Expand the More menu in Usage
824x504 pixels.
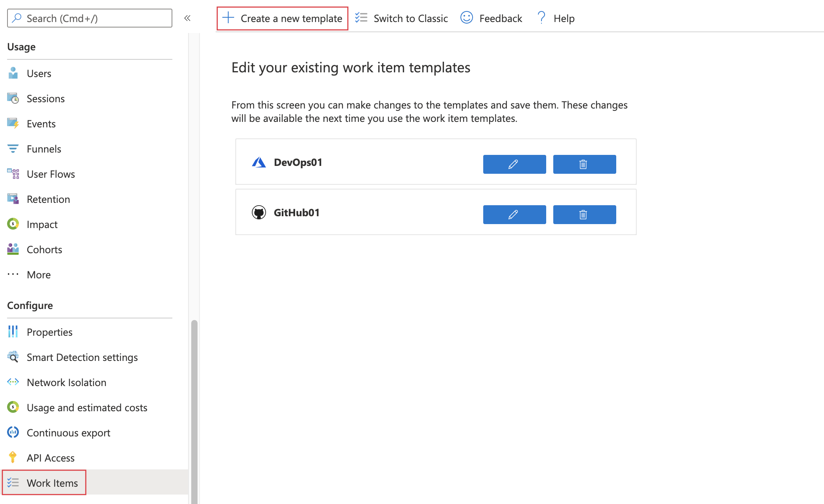click(39, 274)
